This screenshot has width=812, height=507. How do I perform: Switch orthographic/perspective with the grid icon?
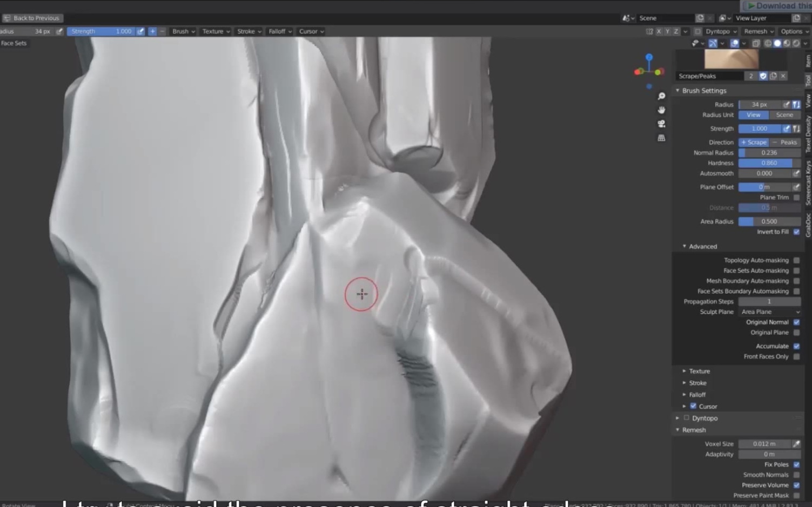[x=661, y=138]
